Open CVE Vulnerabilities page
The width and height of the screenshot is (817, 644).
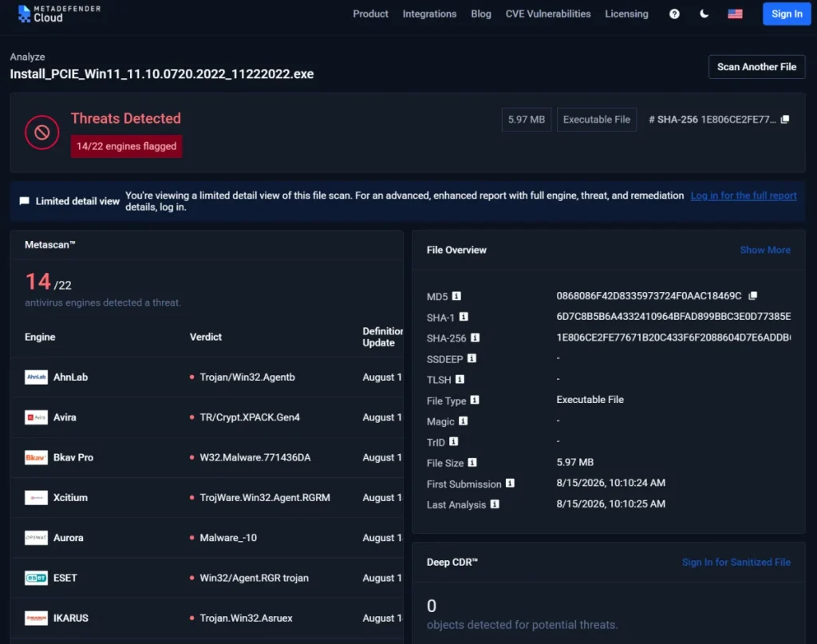tap(548, 14)
